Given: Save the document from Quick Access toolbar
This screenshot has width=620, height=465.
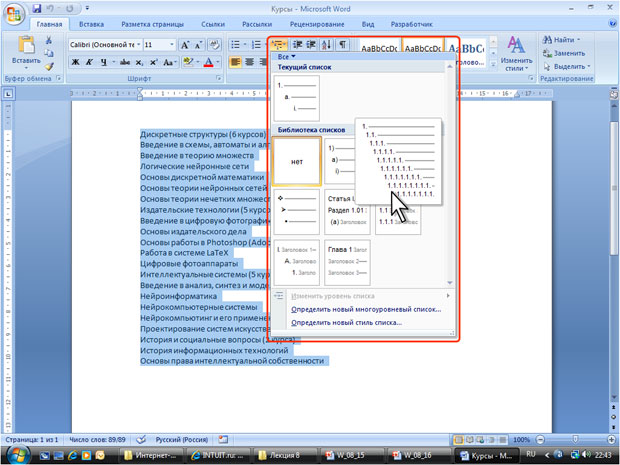Looking at the screenshot, I should [36, 8].
